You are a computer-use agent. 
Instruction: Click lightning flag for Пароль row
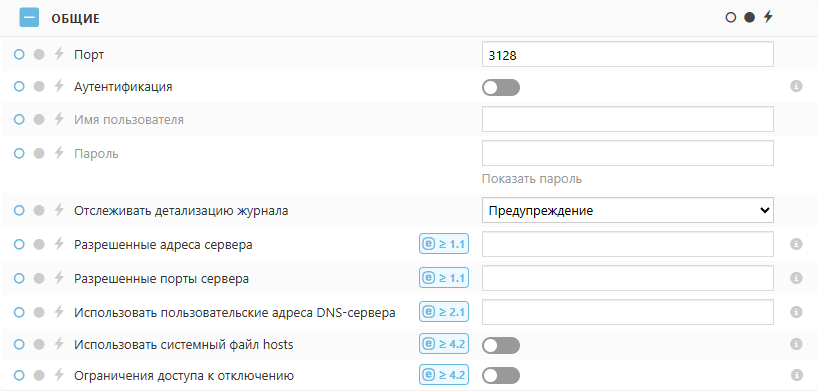pyautogui.click(x=59, y=153)
